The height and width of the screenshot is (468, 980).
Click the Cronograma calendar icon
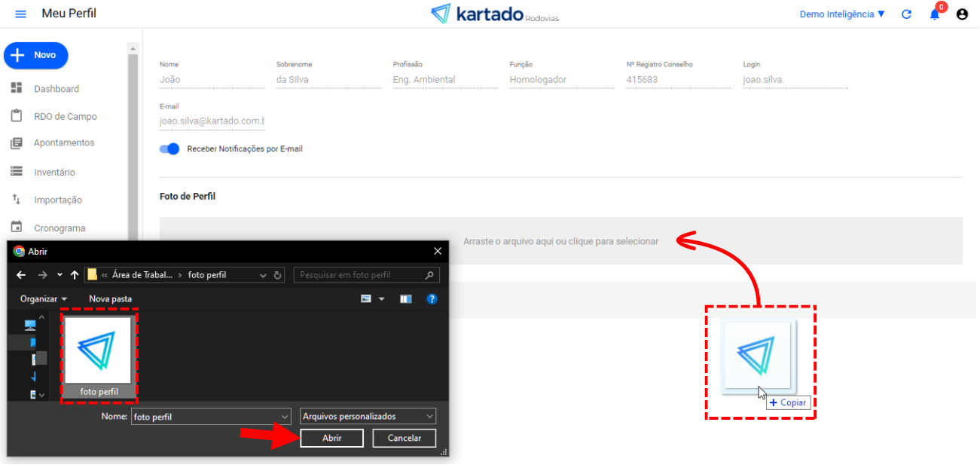tap(17, 227)
